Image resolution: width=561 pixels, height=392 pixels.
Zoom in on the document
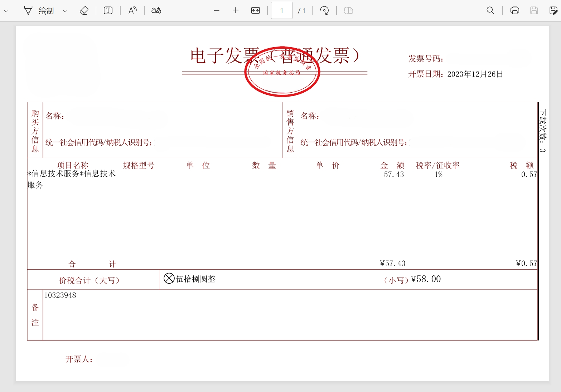pyautogui.click(x=236, y=10)
